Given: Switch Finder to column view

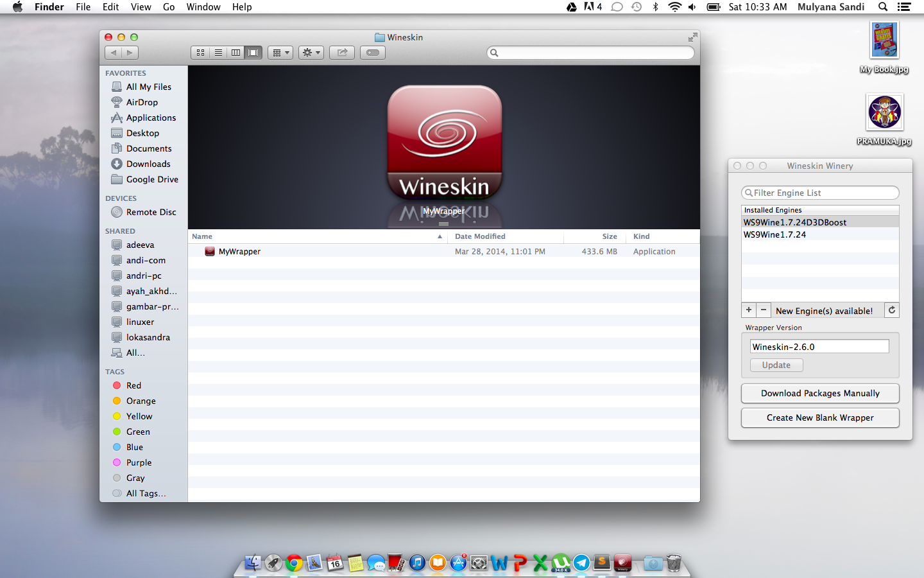Looking at the screenshot, I should (x=236, y=53).
